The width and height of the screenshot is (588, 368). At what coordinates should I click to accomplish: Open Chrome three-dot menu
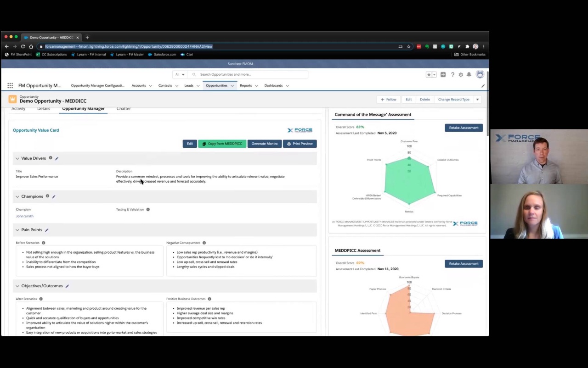484,46
